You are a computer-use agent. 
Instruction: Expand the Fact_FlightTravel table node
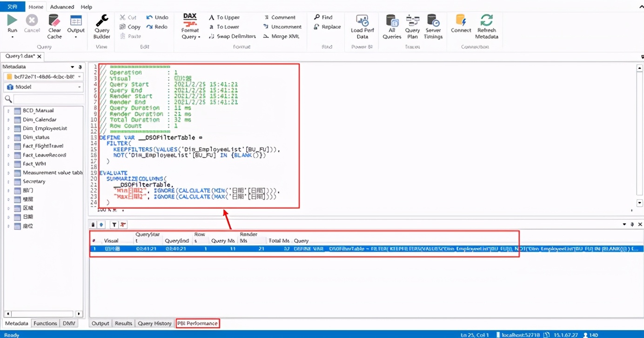8,146
